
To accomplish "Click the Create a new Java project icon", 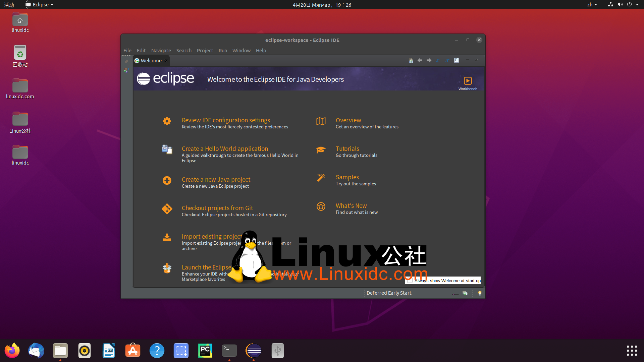I will (x=167, y=180).
